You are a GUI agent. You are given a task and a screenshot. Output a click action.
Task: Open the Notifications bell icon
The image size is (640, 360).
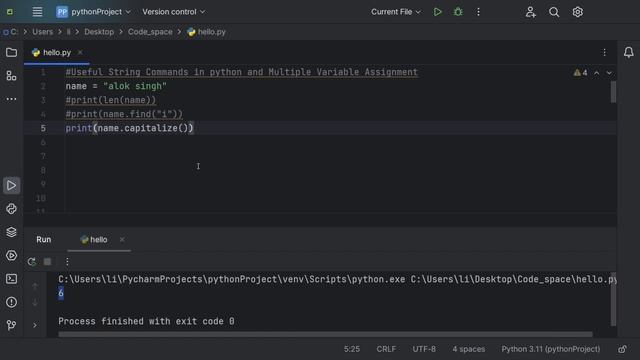point(629,52)
